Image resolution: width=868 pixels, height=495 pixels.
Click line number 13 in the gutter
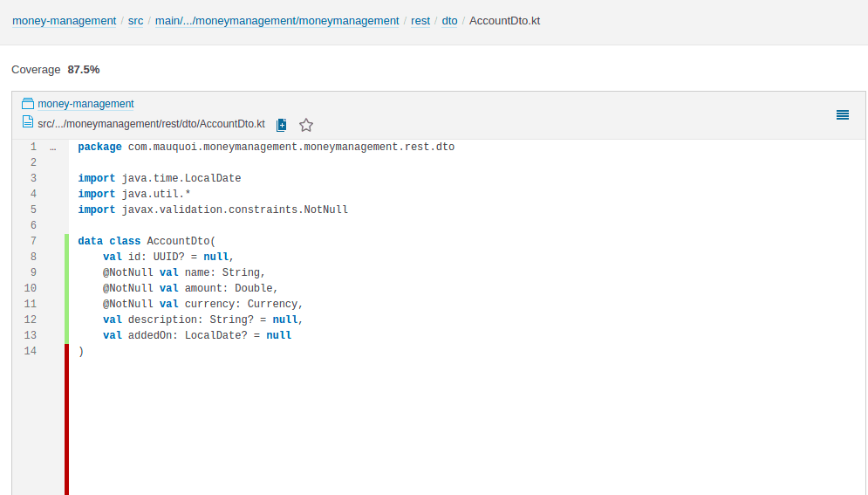click(31, 335)
